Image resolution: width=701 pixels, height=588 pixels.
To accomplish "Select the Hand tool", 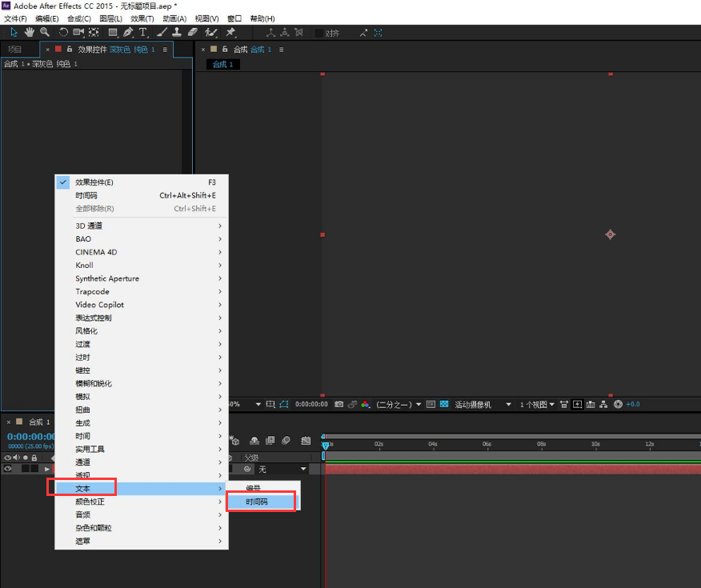I will click(30, 32).
